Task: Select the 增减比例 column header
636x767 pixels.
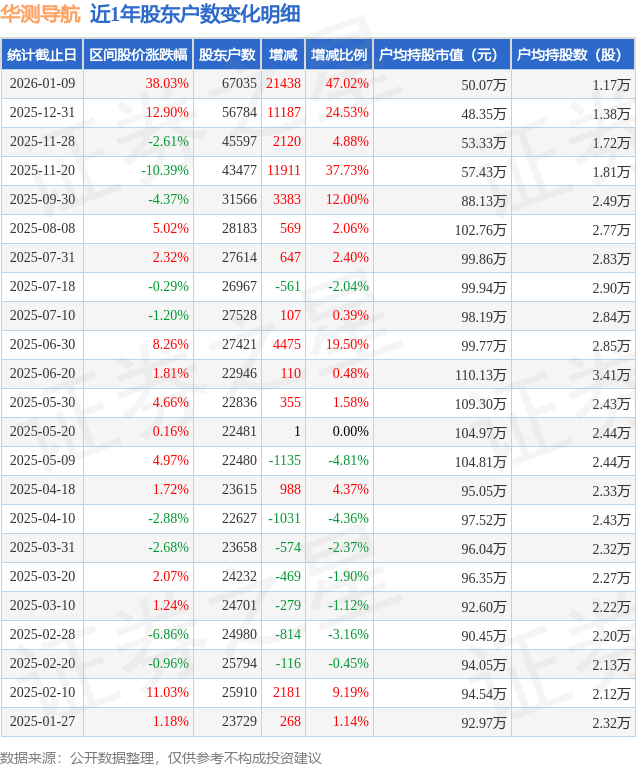Action: click(338, 55)
